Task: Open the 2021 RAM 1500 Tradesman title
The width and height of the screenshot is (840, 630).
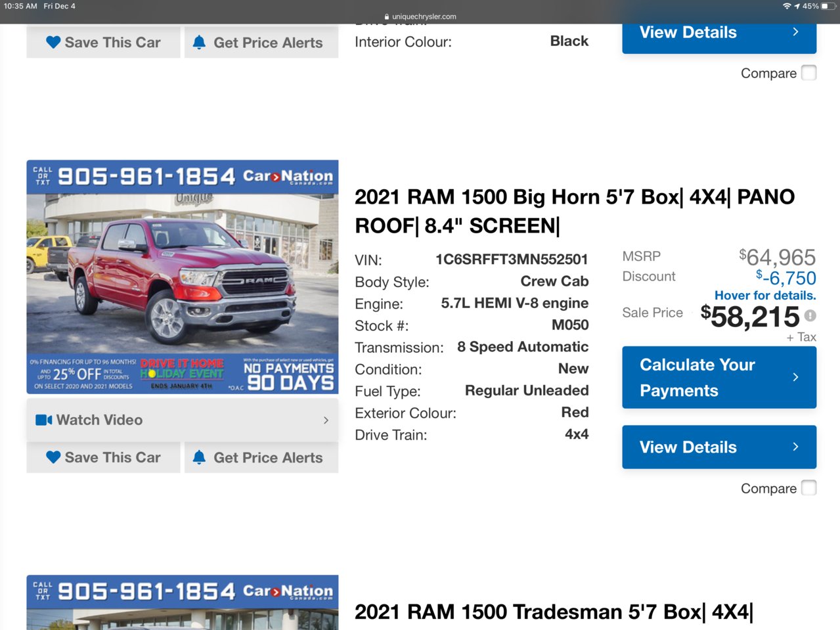Action: 554,612
